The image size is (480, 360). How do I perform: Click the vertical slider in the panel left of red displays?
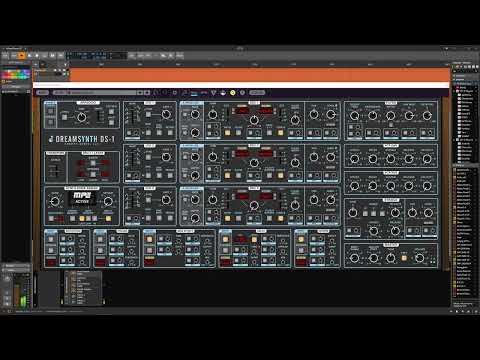56,171
